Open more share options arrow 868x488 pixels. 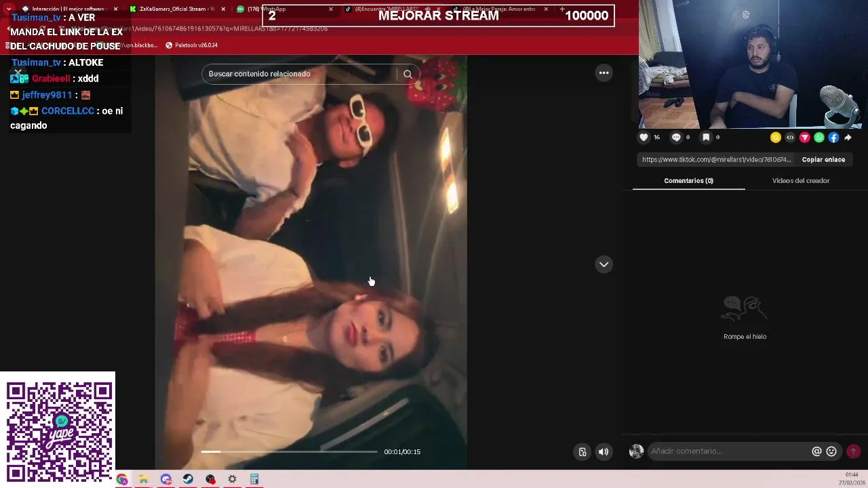(x=848, y=138)
